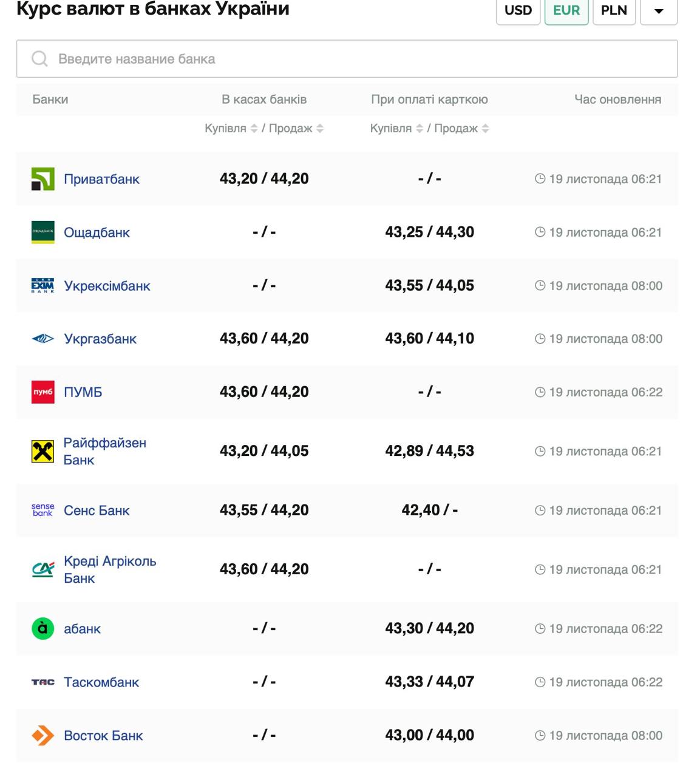This screenshot has height=777, width=700.
Task: Sort cash desk Продаж column
Action: pyautogui.click(x=320, y=129)
